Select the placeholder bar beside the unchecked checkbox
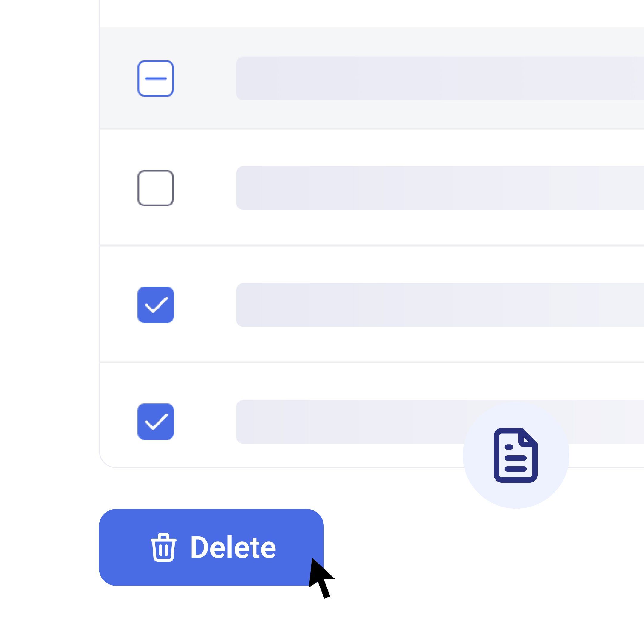644x644 pixels. [x=440, y=188]
